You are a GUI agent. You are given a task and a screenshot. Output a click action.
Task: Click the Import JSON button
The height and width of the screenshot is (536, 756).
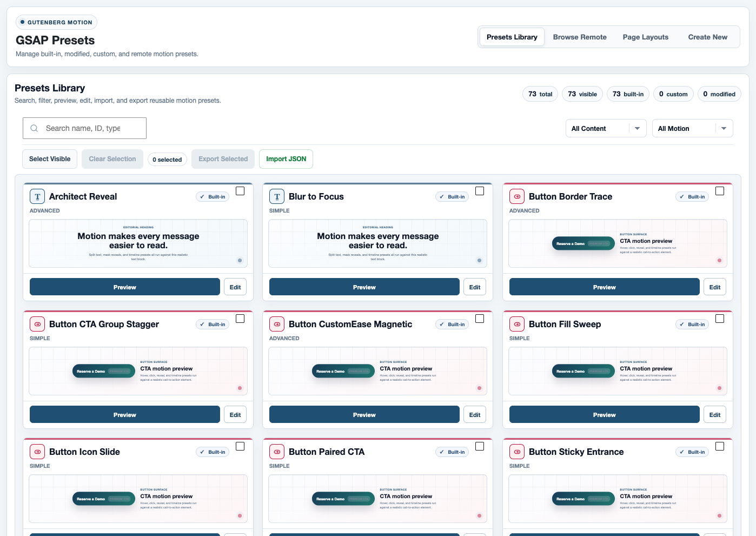[286, 159]
